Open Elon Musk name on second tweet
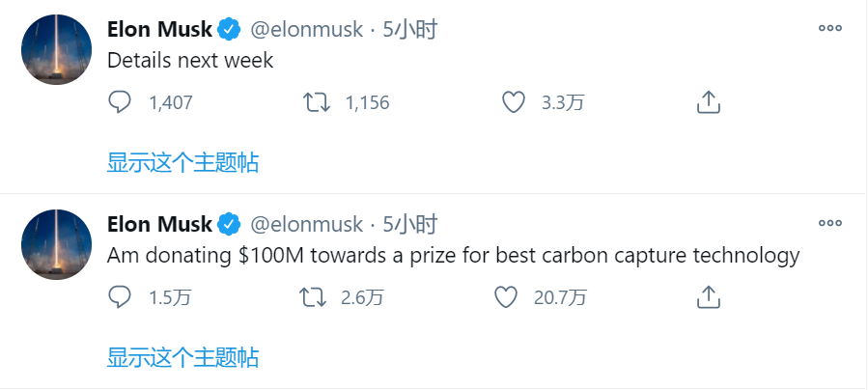Viewport: 868px width, 390px height. click(x=158, y=225)
